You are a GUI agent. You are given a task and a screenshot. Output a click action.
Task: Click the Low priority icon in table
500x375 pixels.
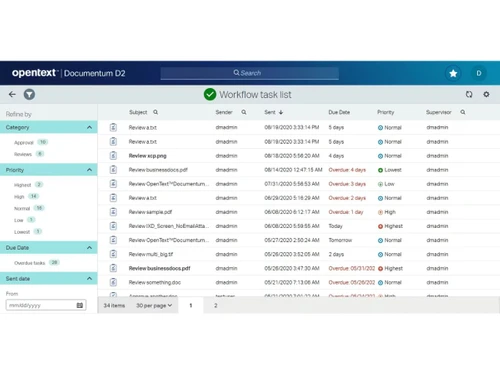tap(380, 184)
